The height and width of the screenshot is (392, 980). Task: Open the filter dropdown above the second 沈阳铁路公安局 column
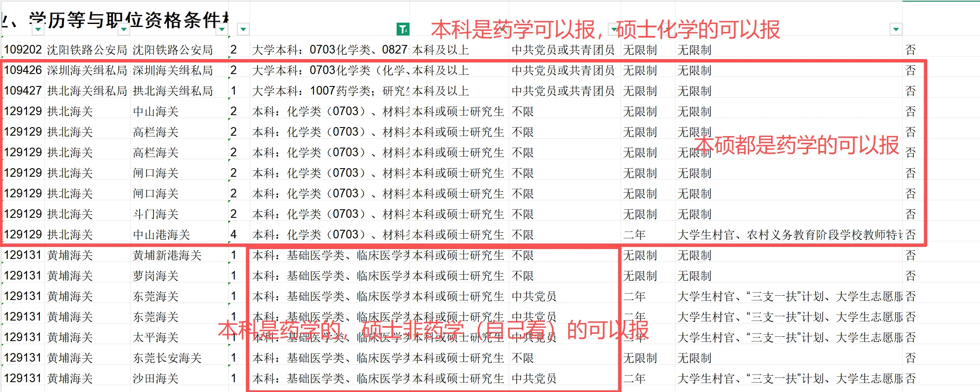point(222,29)
